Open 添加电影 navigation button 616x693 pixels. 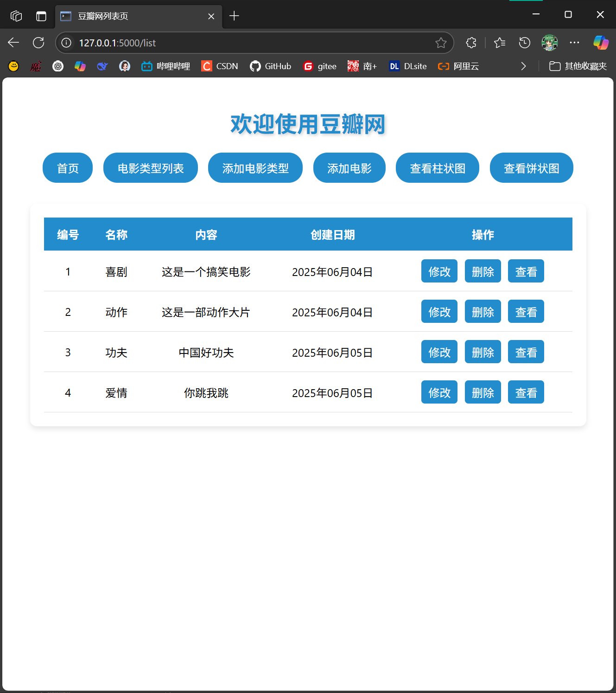349,168
